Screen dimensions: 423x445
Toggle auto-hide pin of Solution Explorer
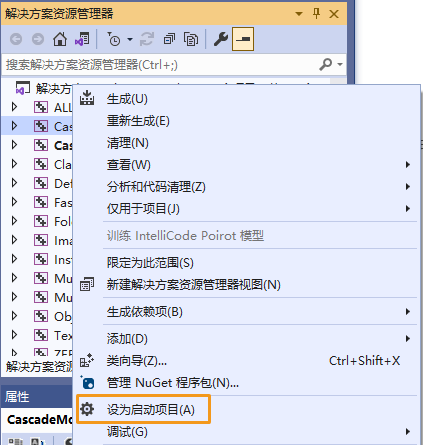coord(316,14)
